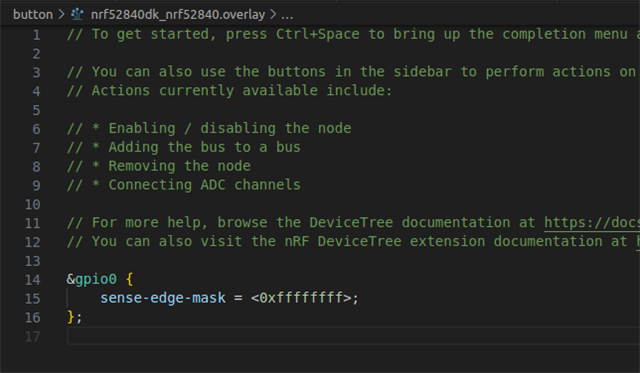The image size is (640, 373).
Task: Click the 0xffffffff value
Action: point(301,298)
